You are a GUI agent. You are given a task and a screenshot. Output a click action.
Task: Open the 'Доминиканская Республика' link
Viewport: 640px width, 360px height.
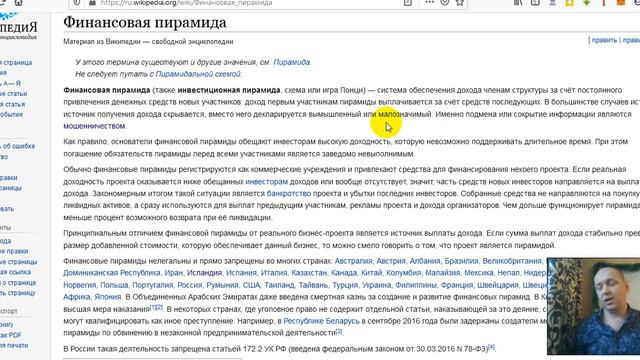coord(111,273)
